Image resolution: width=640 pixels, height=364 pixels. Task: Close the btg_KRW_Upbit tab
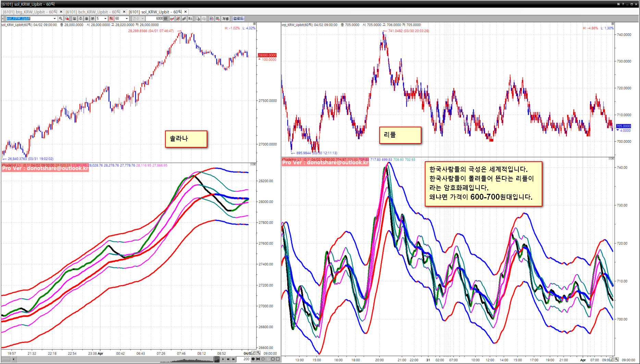[x=61, y=12]
